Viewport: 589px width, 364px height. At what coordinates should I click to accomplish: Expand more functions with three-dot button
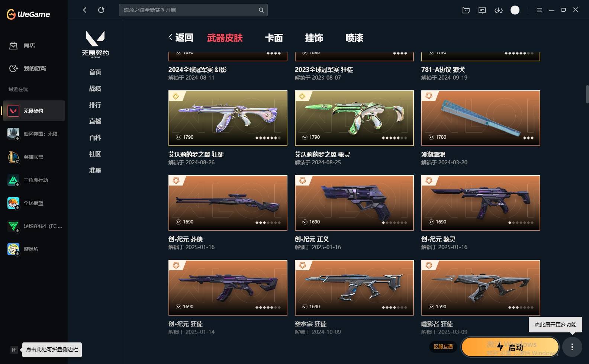pos(572,347)
